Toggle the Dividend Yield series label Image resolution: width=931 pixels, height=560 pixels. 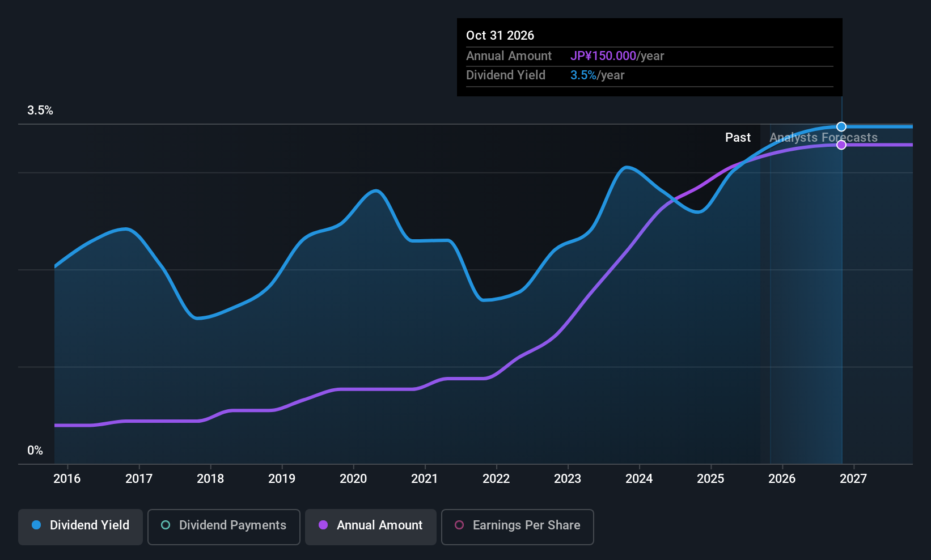point(89,525)
